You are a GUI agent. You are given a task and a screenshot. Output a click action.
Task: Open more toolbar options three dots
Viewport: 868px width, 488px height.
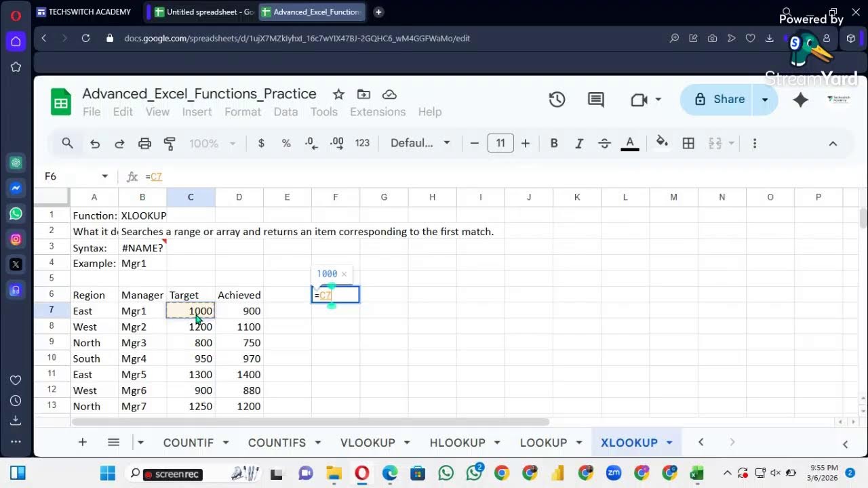pos(754,143)
